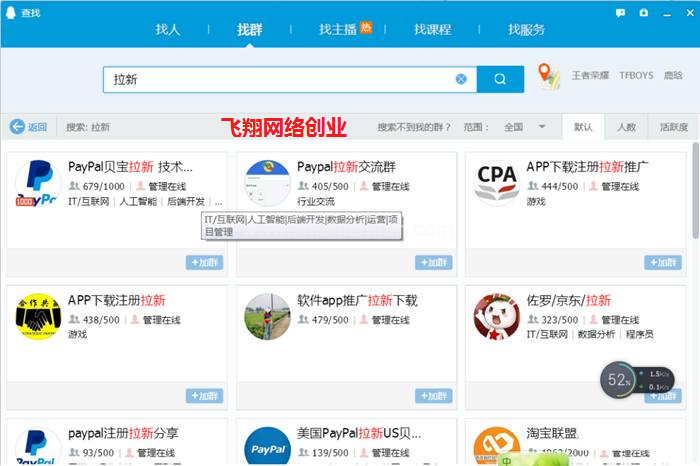
Task: Sort results by 活跃度
Action: tap(673, 127)
